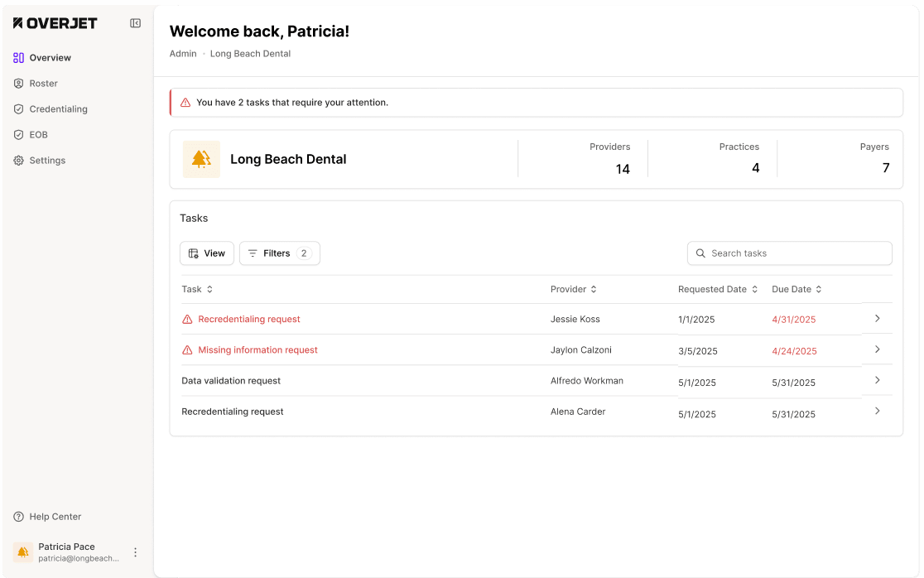Click the Help Center question mark icon
The width and height of the screenshot is (924, 578).
tap(18, 517)
